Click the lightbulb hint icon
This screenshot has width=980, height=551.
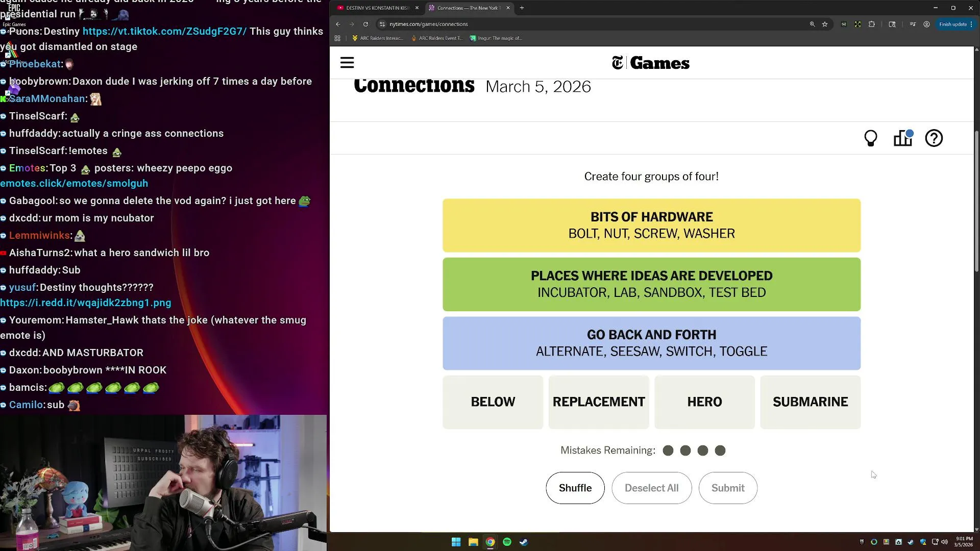871,138
